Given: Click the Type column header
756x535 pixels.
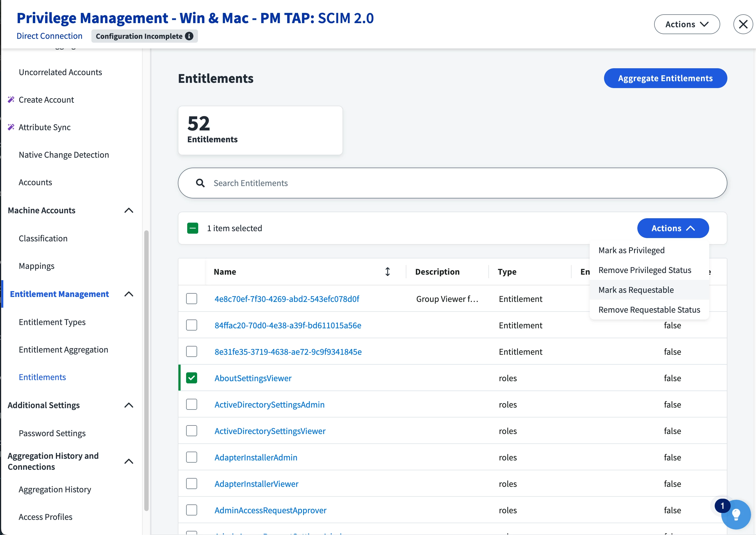Looking at the screenshot, I should [507, 272].
